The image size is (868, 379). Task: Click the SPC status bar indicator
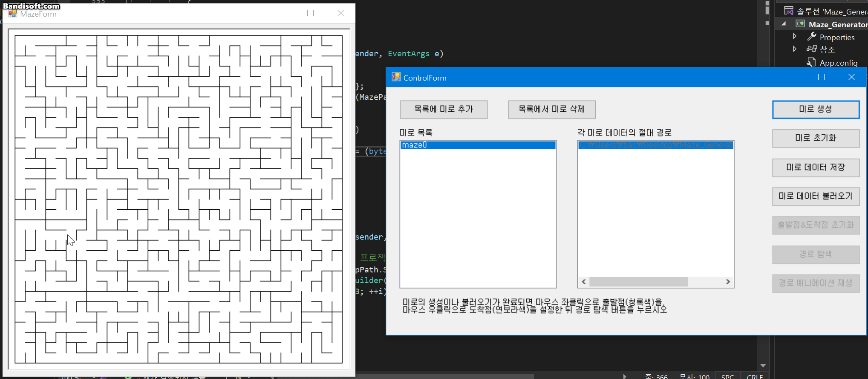(x=728, y=376)
